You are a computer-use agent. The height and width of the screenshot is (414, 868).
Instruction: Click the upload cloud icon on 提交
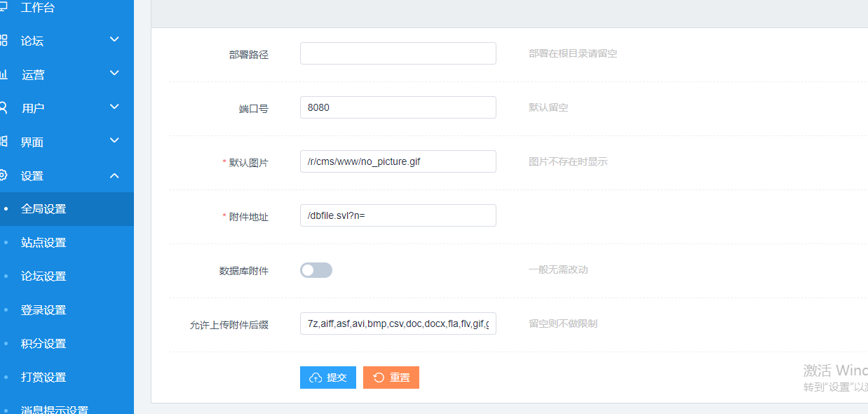pos(316,378)
